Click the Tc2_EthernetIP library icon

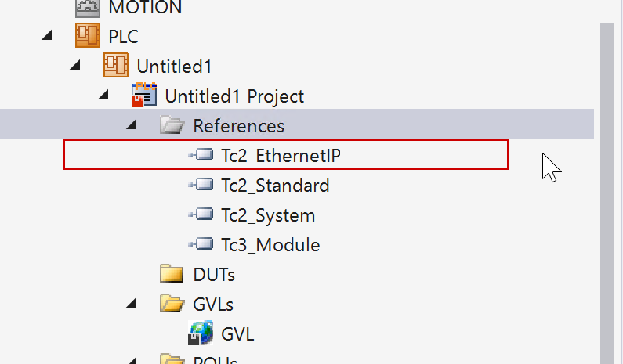pyautogui.click(x=201, y=156)
